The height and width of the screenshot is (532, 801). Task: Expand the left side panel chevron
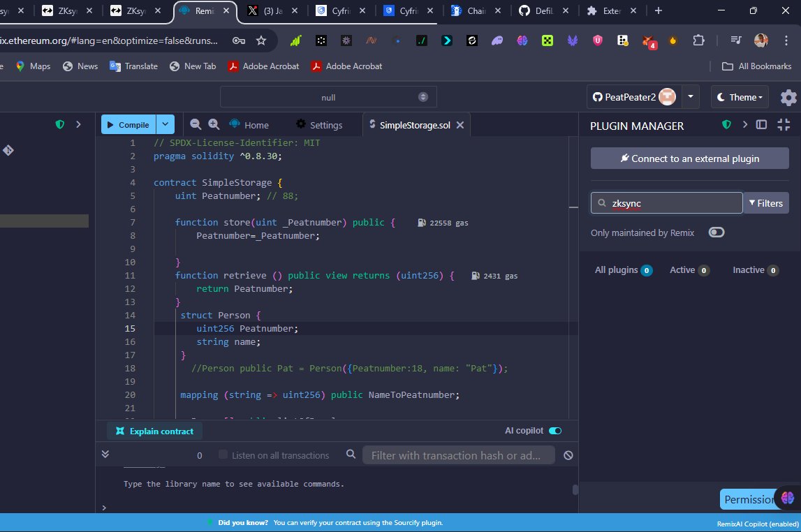coord(78,124)
